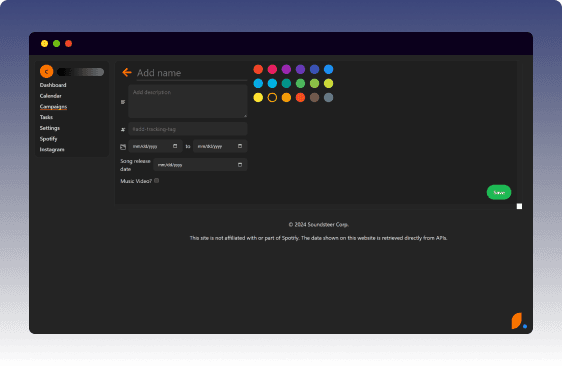Pick the purple color swatch
The height and width of the screenshot is (366, 562).
tap(286, 69)
